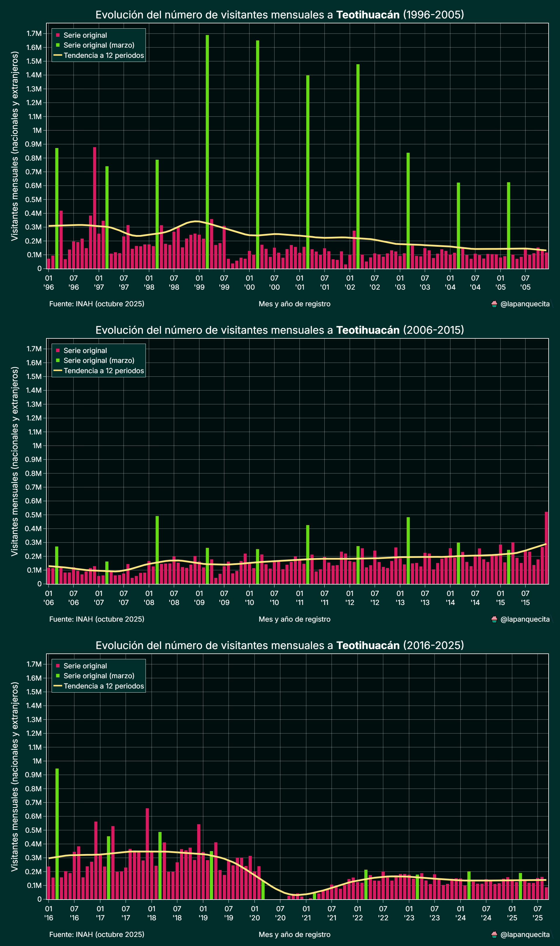Click the cupcake icon below the 2016-2025 chart
The height and width of the screenshot is (946, 560).
pos(494,935)
